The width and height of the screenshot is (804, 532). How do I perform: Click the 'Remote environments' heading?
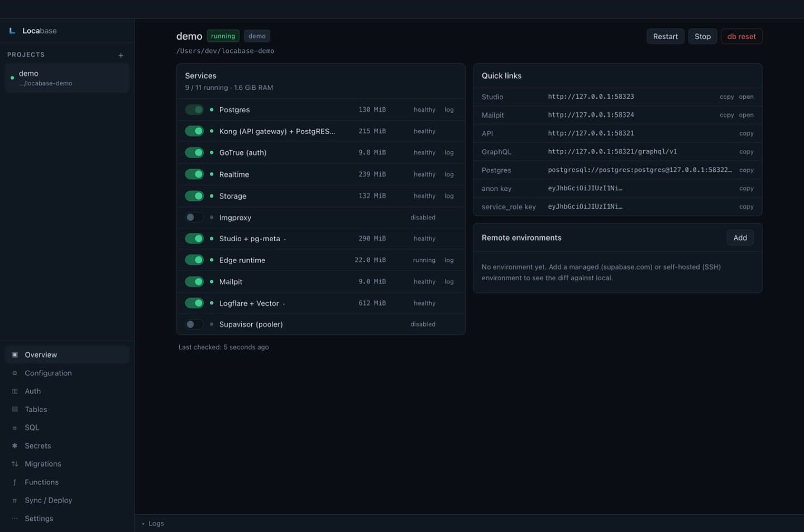click(x=521, y=238)
